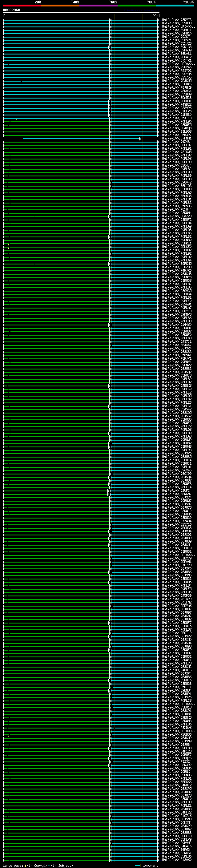
Task: Open hit UniRef100_Q9SGT4
Action: [176, 37]
